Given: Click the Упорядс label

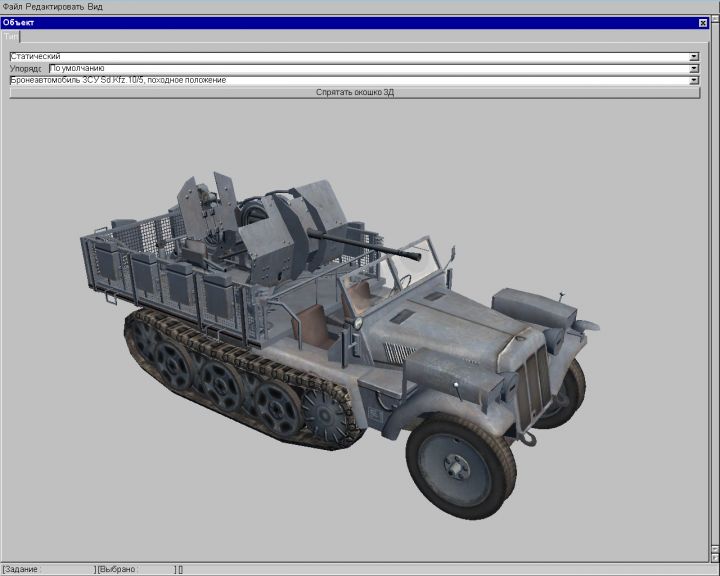Looking at the screenshot, I should click(28, 69).
